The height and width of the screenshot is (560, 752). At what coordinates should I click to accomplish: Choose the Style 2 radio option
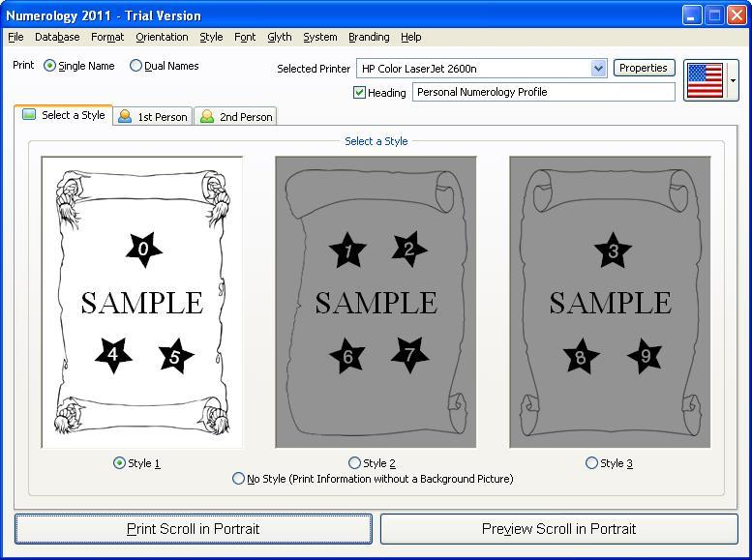tap(354, 463)
